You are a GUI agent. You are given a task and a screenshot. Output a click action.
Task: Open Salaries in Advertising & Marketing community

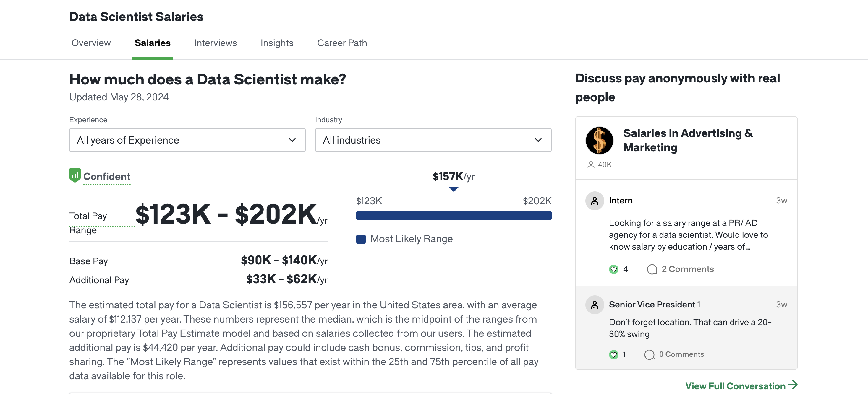688,140
